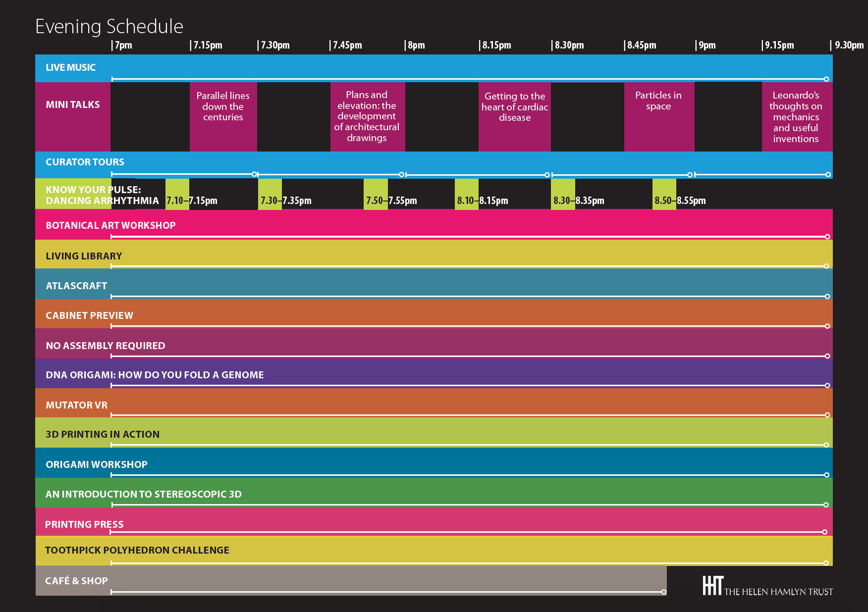Select the 3D PRINTING IN ACTION row
Image resolution: width=868 pixels, height=612 pixels.
(434, 433)
